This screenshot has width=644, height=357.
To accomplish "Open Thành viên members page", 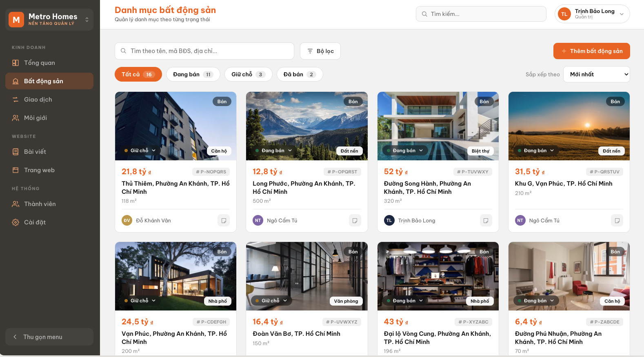I will click(x=49, y=204).
